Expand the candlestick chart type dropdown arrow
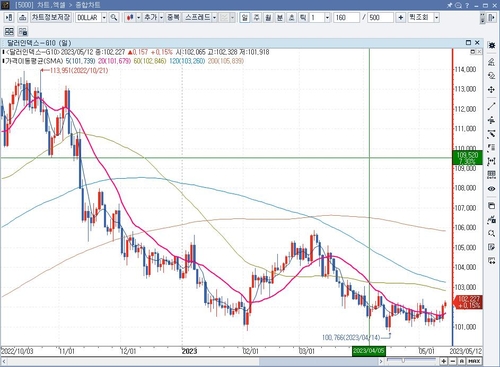The image size is (500, 367). 138,17
